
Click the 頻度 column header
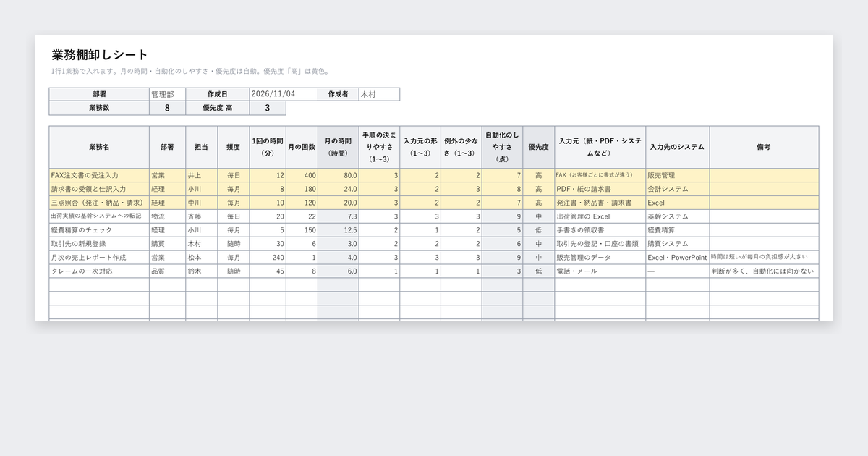[x=234, y=147]
